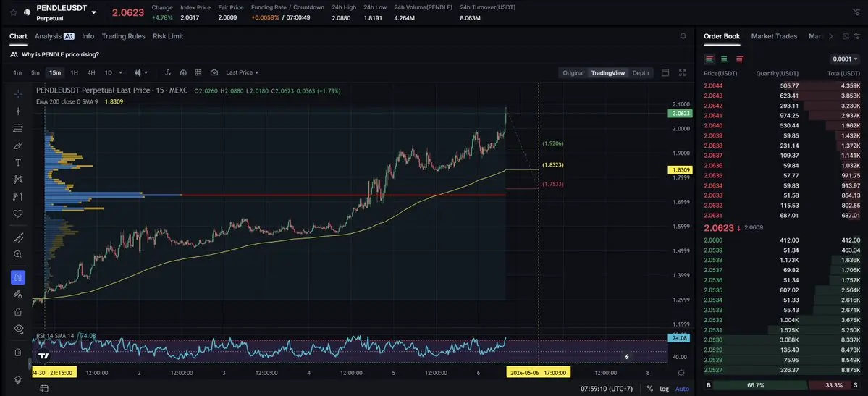This screenshot has width=868, height=396.
Task: Toggle log scale on price axis
Action: pos(665,389)
